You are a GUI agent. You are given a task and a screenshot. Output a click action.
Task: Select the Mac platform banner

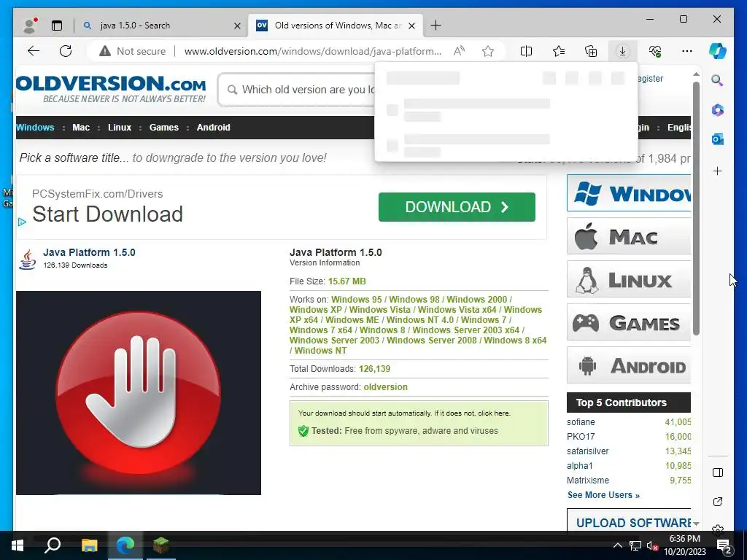tap(629, 236)
